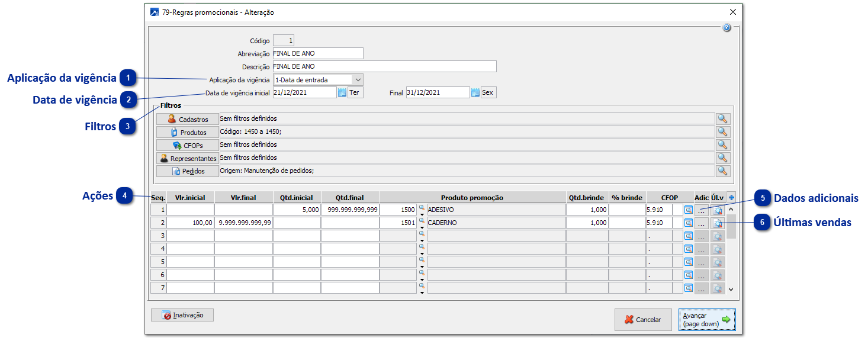Click the blue plus icon in grid header
Viewport: 868px width, 344px height.
[x=731, y=198]
